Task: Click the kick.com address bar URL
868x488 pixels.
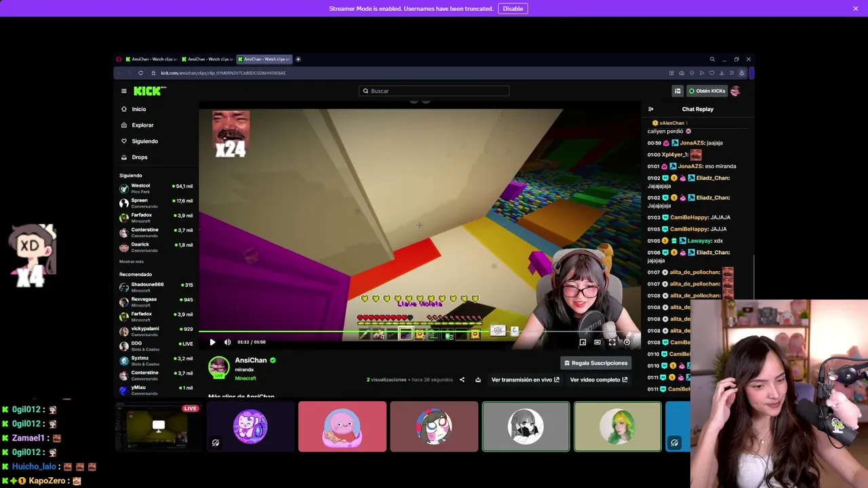Action: point(223,73)
